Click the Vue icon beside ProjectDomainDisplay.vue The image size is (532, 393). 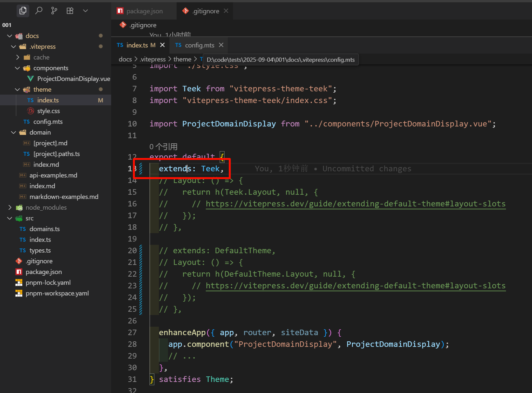[31, 79]
